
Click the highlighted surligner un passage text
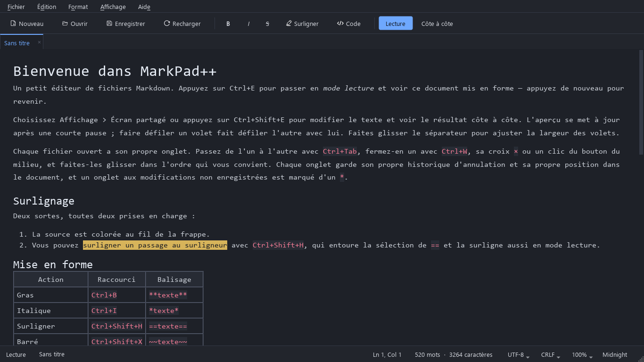click(x=155, y=245)
